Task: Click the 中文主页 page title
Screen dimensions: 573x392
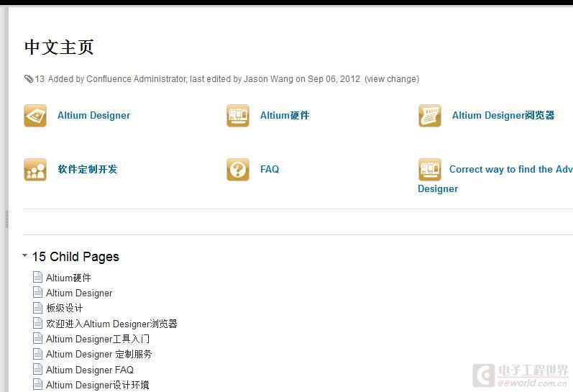Action: 59,47
